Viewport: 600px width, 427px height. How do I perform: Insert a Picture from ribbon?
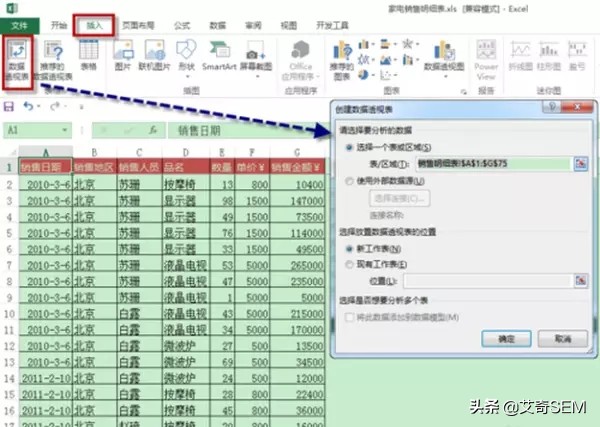coord(123,55)
